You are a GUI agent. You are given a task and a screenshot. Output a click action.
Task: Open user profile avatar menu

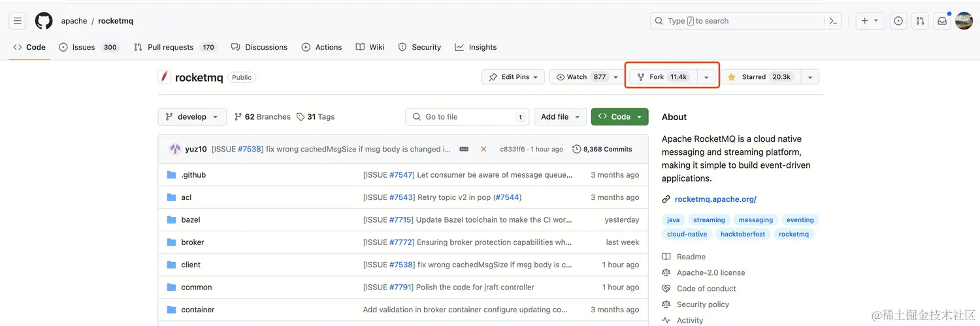(964, 21)
